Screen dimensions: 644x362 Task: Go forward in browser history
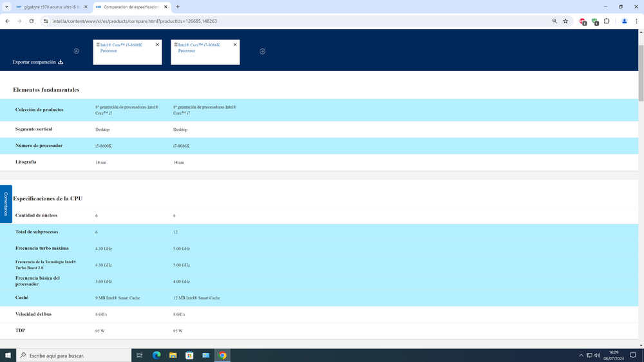(19, 21)
